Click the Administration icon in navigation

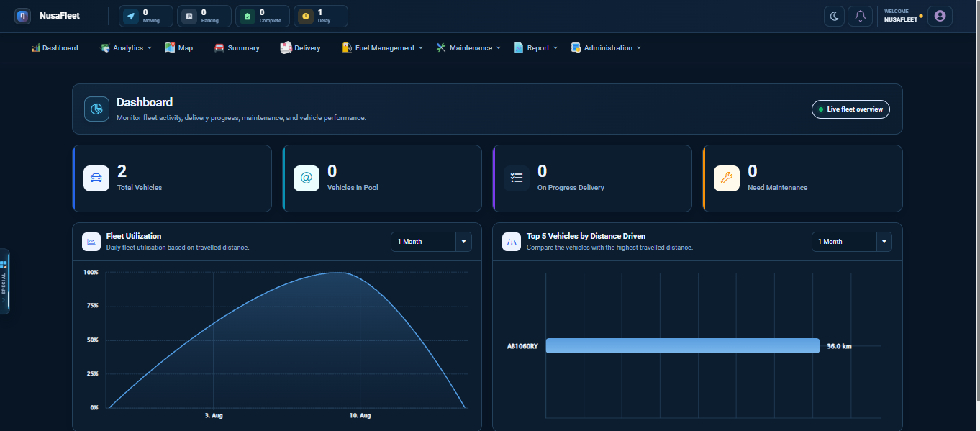(x=576, y=47)
